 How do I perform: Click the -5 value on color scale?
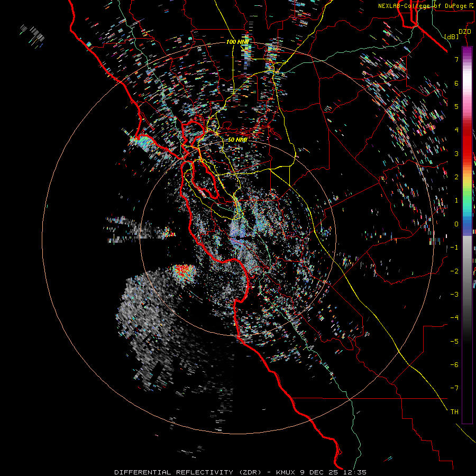(454, 341)
